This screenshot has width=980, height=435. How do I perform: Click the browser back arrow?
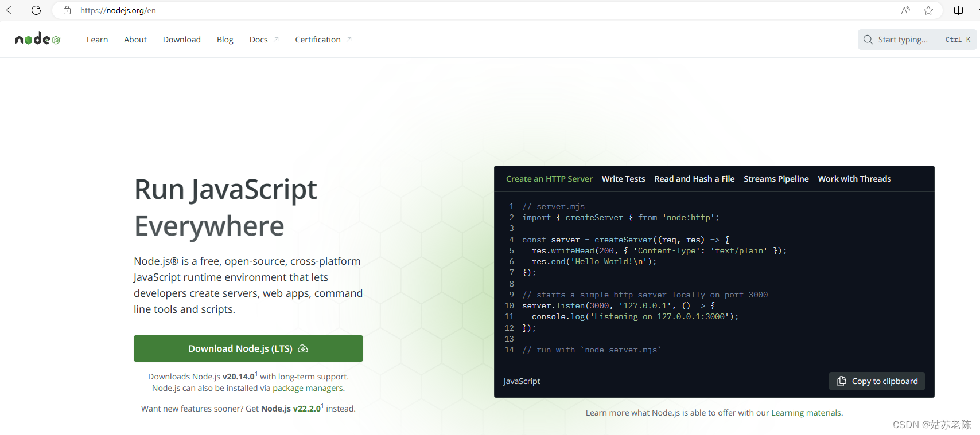point(11,10)
